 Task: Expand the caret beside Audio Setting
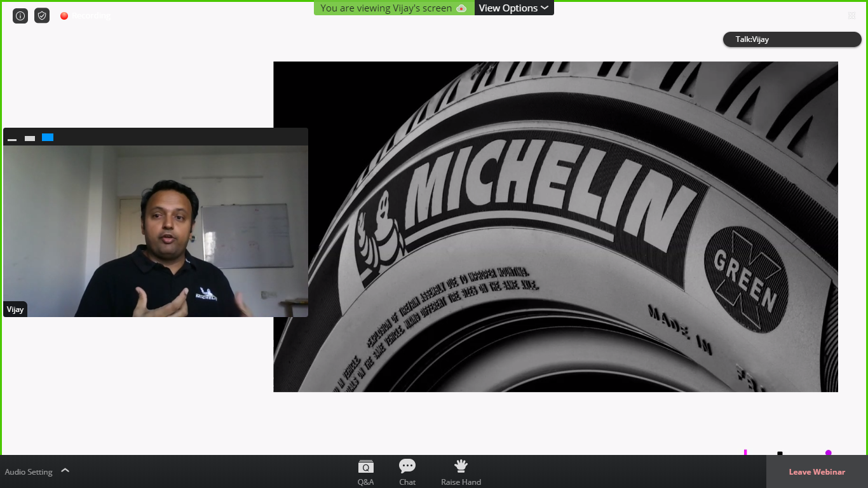click(65, 471)
